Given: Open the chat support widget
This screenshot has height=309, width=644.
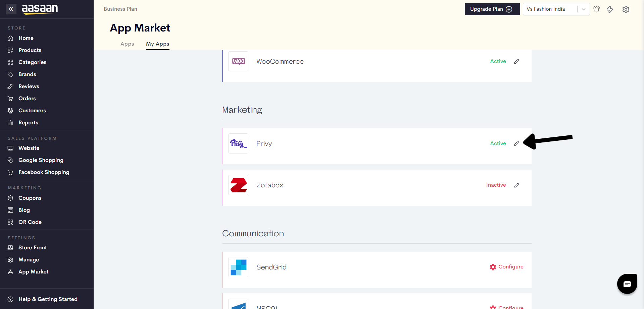Looking at the screenshot, I should pos(627,284).
